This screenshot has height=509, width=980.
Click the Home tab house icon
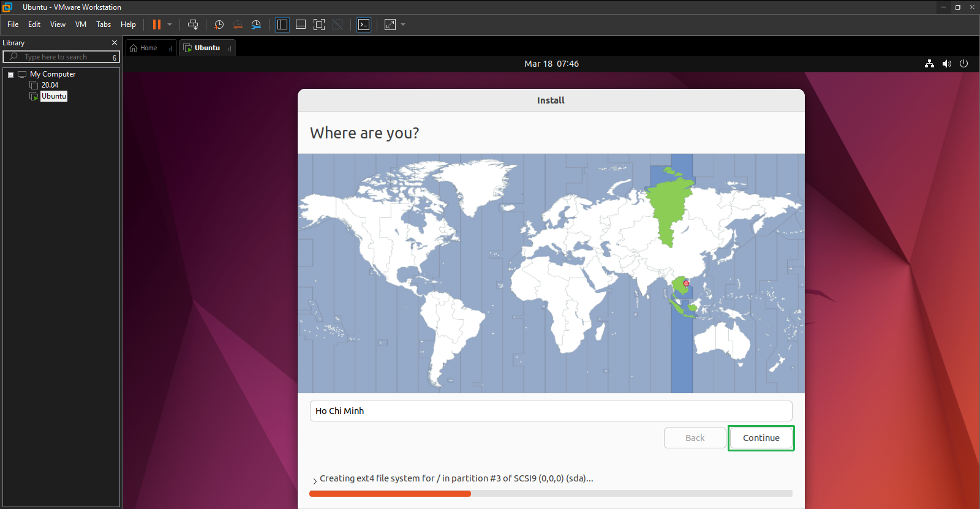click(x=134, y=48)
